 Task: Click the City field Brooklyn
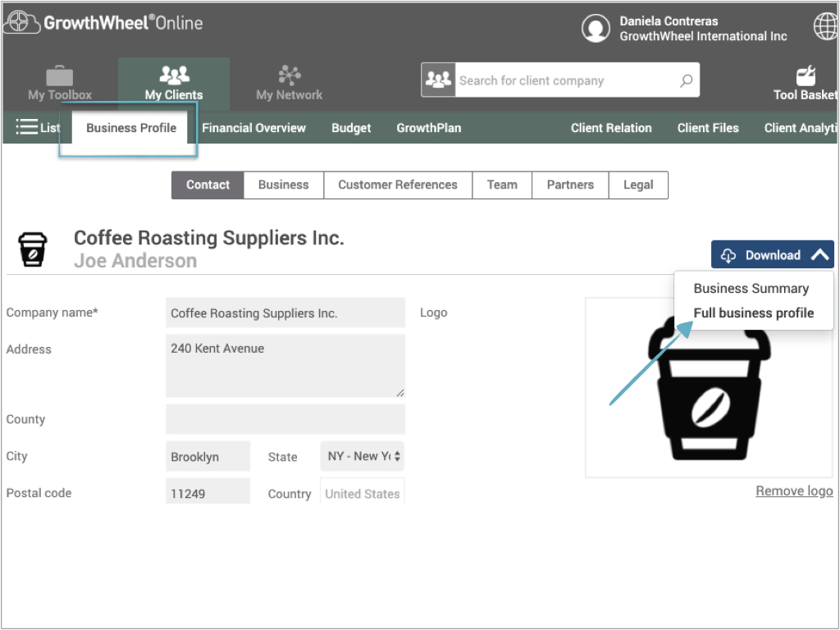click(x=208, y=456)
